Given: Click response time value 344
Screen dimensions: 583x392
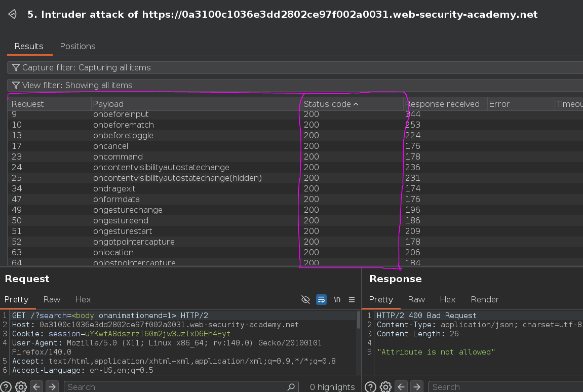Looking at the screenshot, I should coord(413,114).
